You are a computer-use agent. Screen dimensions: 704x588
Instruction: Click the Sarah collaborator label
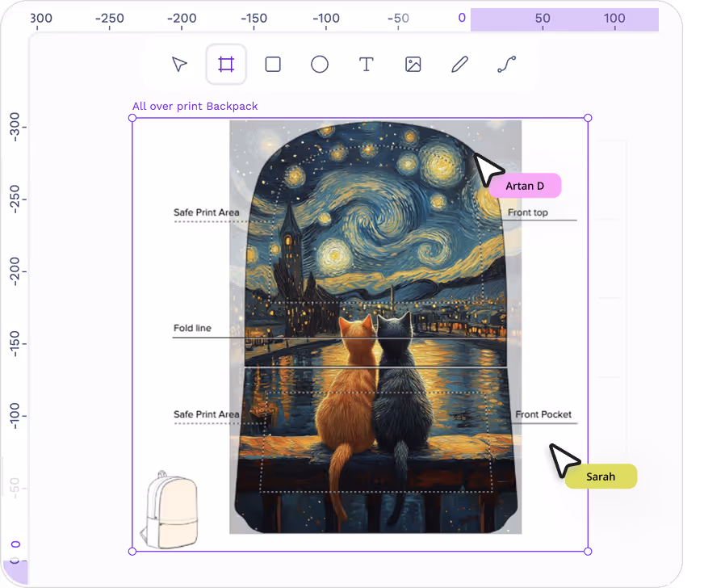coord(601,477)
